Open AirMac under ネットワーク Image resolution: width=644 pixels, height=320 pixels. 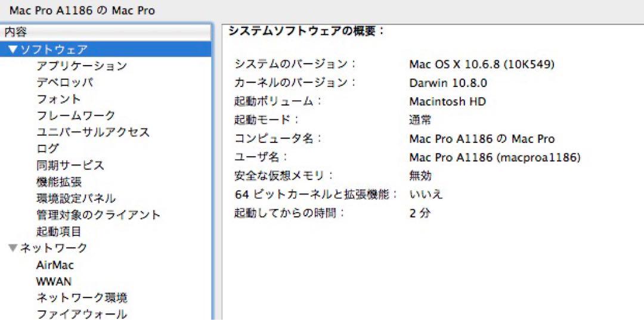[55, 265]
